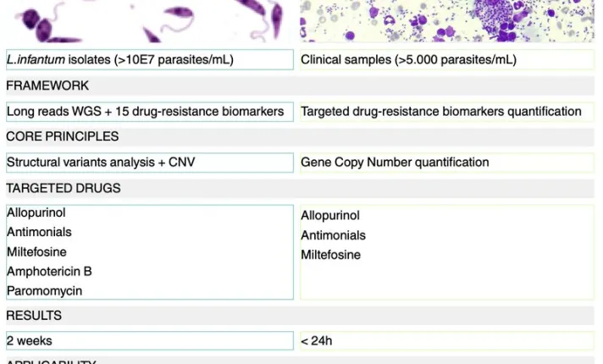Click the RESULTS section header

tap(34, 316)
